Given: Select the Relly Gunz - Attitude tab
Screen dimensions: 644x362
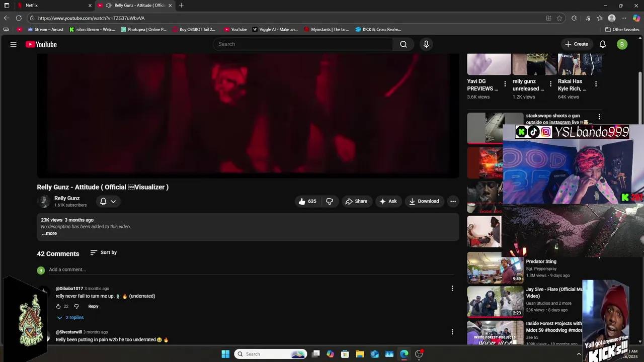Looking at the screenshot, I should 135,6.
